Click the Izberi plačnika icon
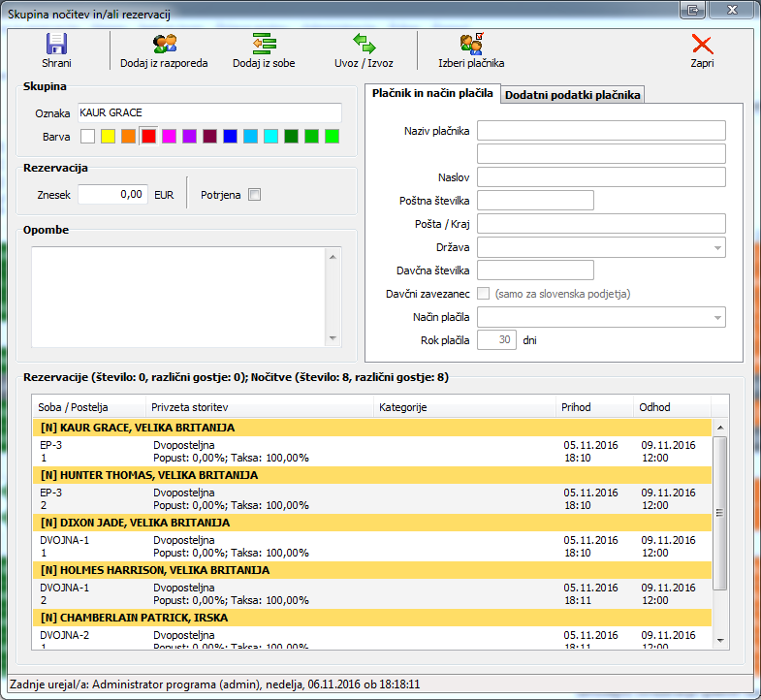This screenshot has width=761, height=700. pos(471,44)
